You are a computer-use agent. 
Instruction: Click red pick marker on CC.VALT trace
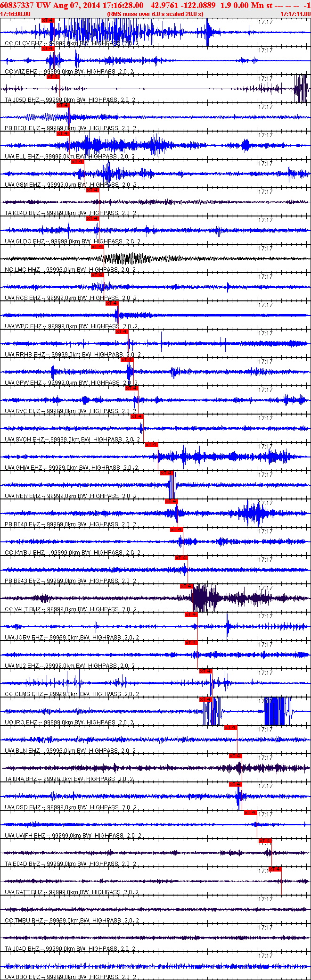(187, 586)
